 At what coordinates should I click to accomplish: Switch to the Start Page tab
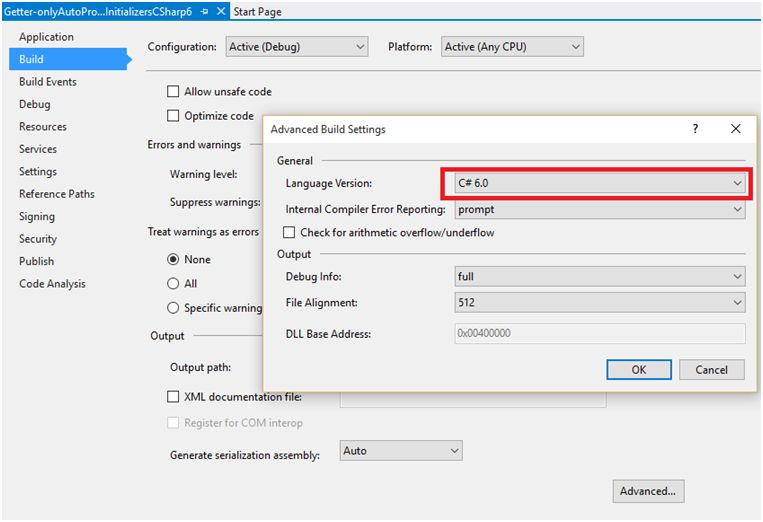(257, 12)
